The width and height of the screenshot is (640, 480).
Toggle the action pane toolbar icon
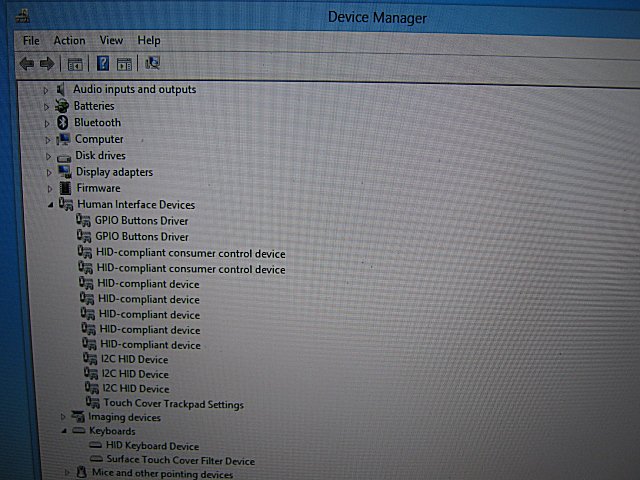[124, 64]
